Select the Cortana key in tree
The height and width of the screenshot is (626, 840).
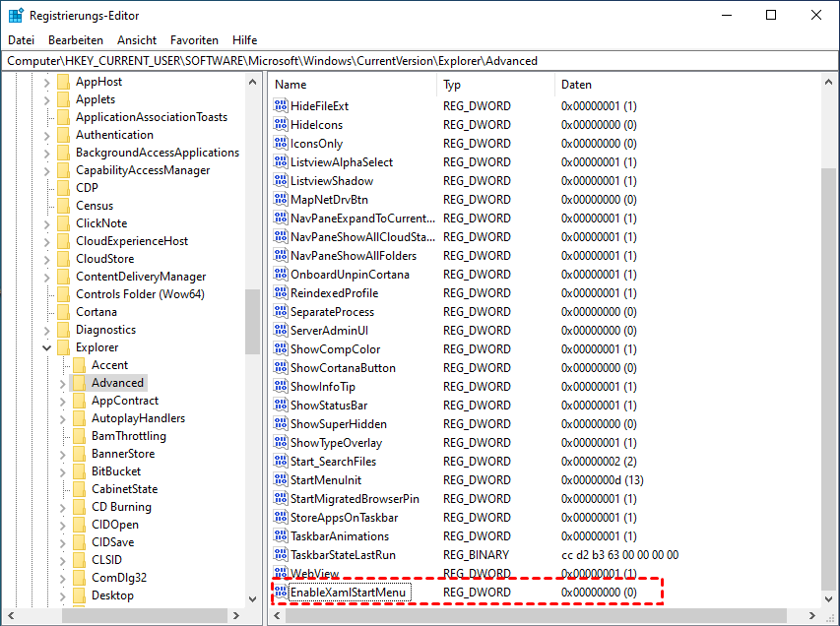(97, 312)
